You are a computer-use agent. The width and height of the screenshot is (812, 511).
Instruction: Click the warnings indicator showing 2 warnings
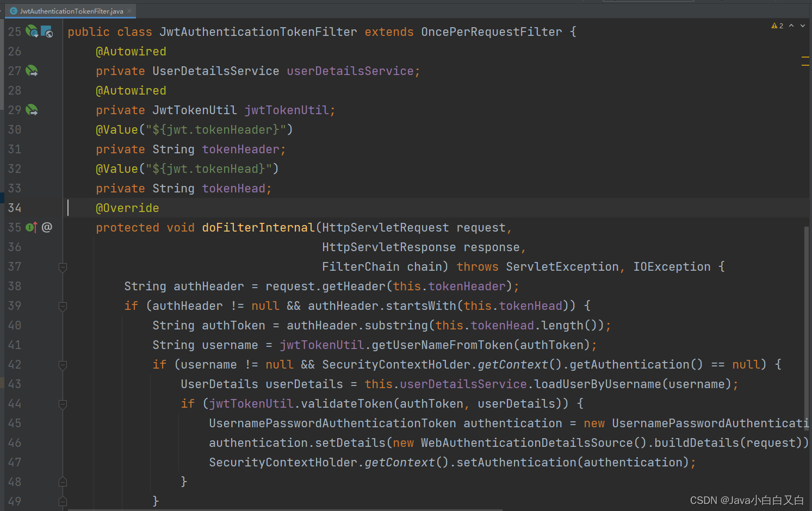777,25
